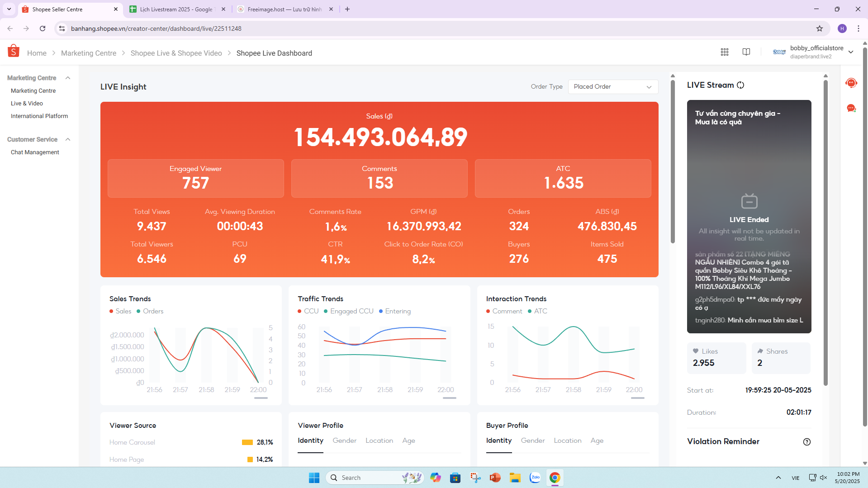
Task: Click the browser address bar URL
Action: point(156,28)
